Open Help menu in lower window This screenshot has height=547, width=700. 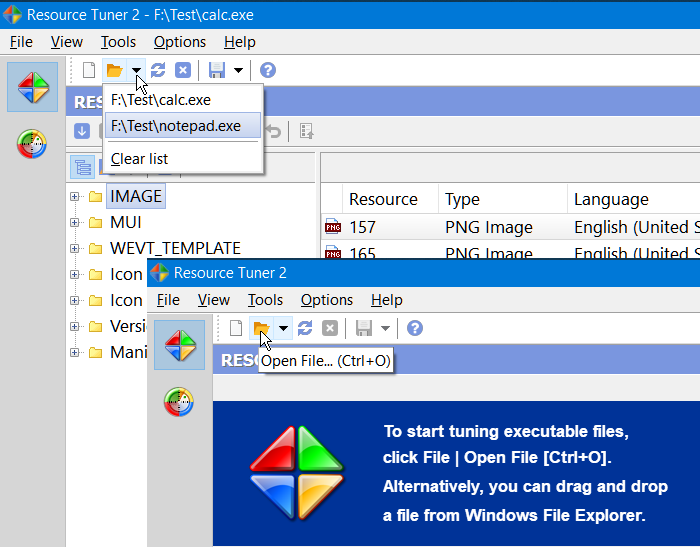(387, 300)
